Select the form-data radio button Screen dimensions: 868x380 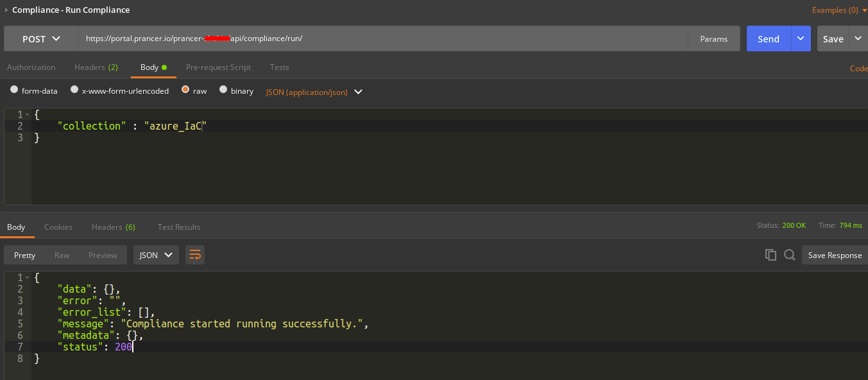point(14,91)
